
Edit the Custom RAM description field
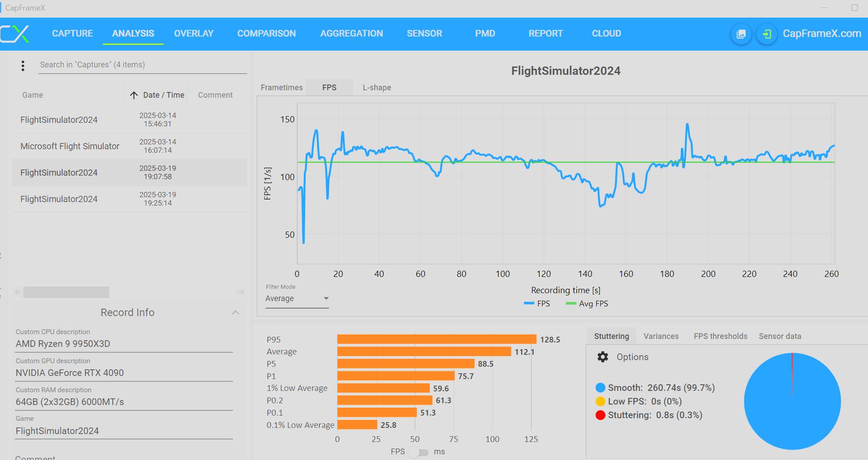point(124,402)
